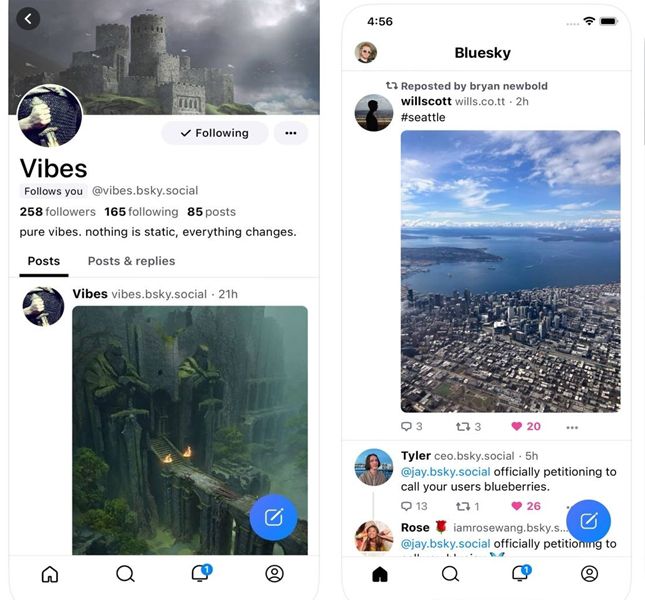This screenshot has height=600, width=645.
Task: Select the Posts tab
Action: tap(44, 261)
